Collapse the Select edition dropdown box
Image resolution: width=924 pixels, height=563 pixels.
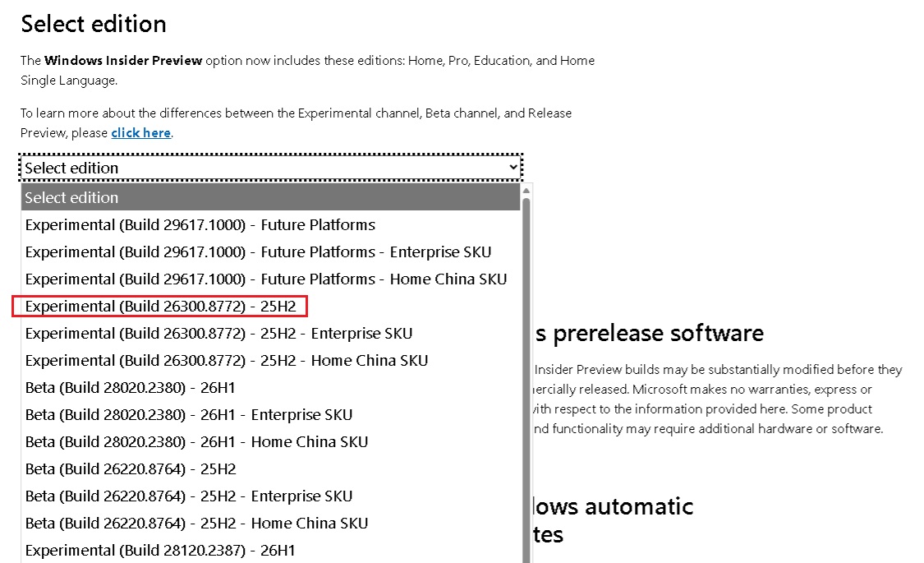tap(271, 168)
